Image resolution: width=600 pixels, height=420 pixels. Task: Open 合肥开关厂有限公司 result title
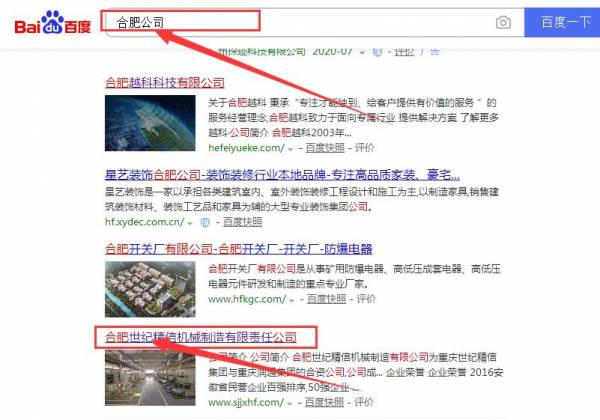[x=238, y=249]
